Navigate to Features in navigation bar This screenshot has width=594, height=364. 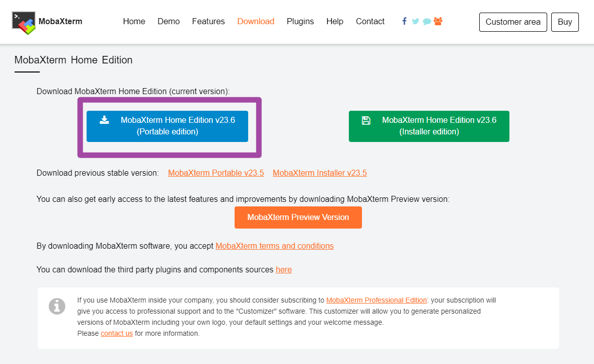(x=208, y=22)
